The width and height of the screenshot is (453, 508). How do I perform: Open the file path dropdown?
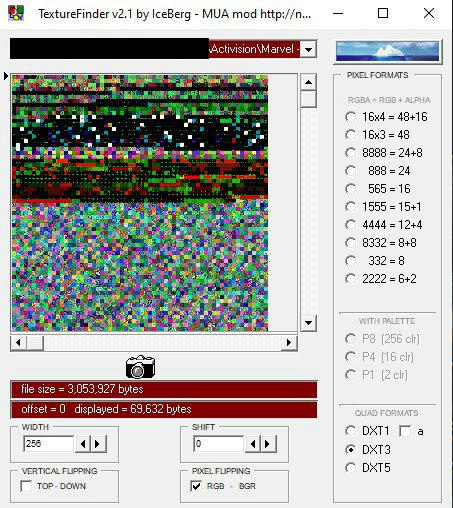[x=308, y=50]
